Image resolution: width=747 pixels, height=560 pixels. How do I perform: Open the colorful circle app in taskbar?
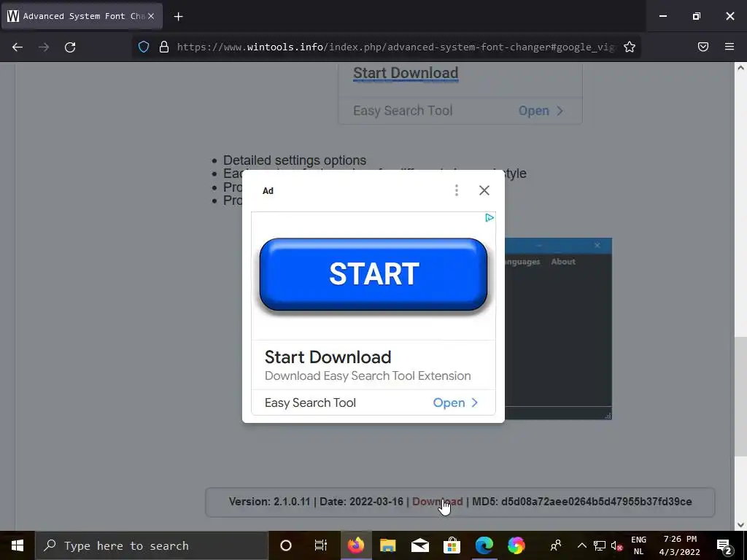[516, 545]
